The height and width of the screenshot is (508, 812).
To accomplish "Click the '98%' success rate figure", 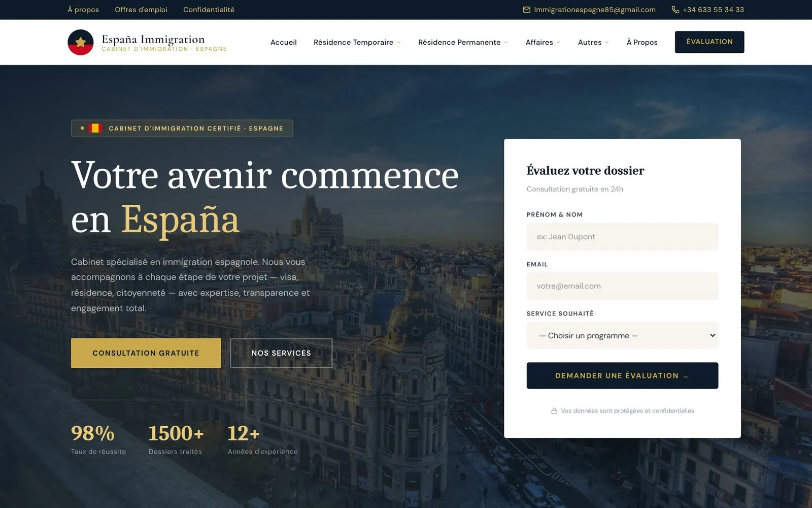I will coord(93,433).
